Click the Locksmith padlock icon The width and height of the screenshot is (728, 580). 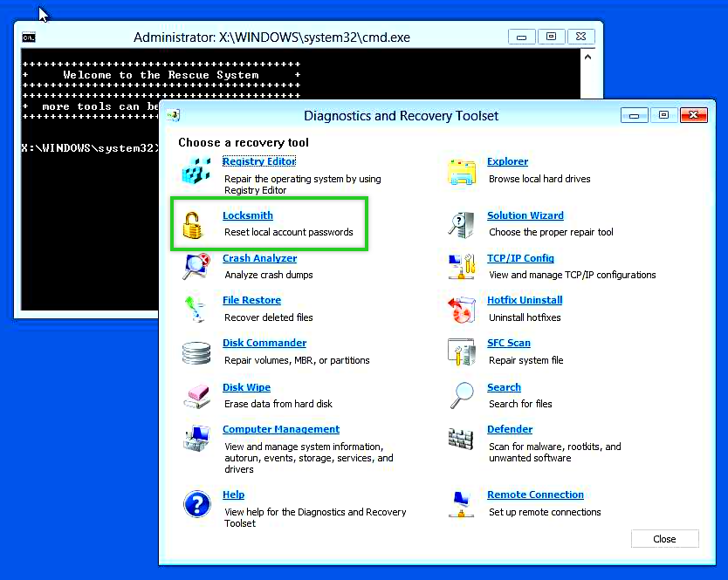click(x=193, y=224)
